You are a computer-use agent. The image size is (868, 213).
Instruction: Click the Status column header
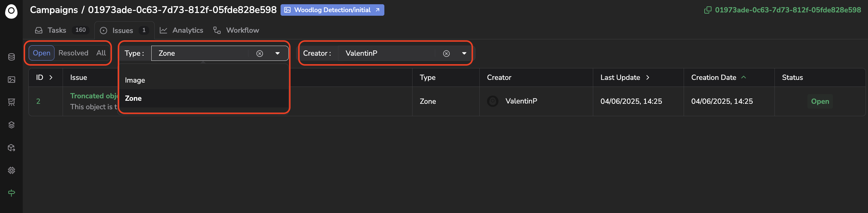[x=792, y=77]
